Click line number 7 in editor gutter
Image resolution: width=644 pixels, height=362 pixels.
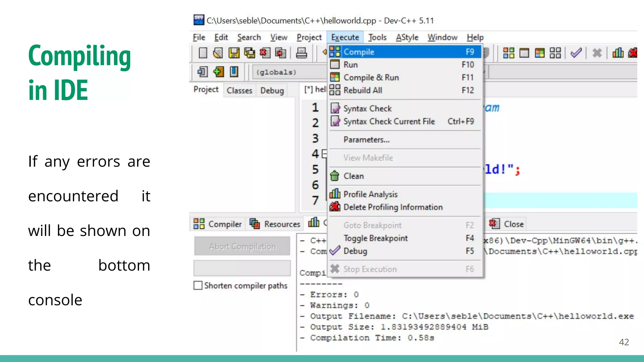coord(315,200)
